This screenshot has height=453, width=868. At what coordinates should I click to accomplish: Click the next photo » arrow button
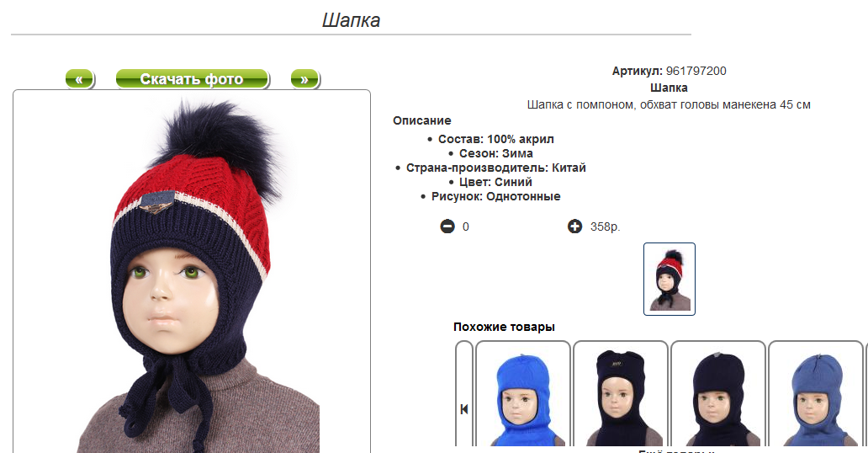pyautogui.click(x=304, y=79)
